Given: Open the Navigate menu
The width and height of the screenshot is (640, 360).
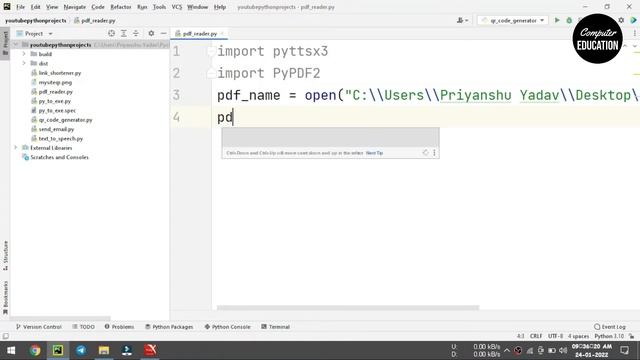Looking at the screenshot, I should pos(75,7).
